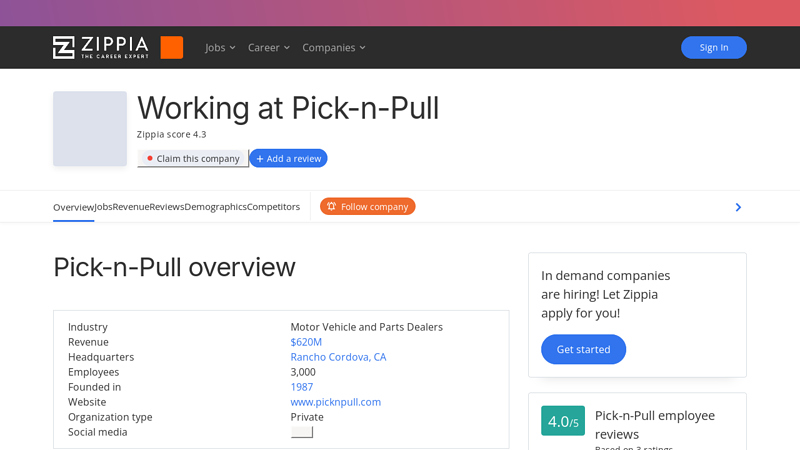Click the 3,000 employees value
Viewport: 800px width, 450px height.
pos(303,372)
